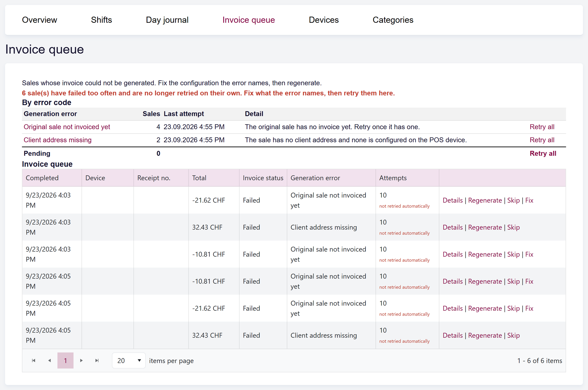The image size is (588, 390).
Task: Select the Invoice queue tab
Action: click(x=249, y=20)
